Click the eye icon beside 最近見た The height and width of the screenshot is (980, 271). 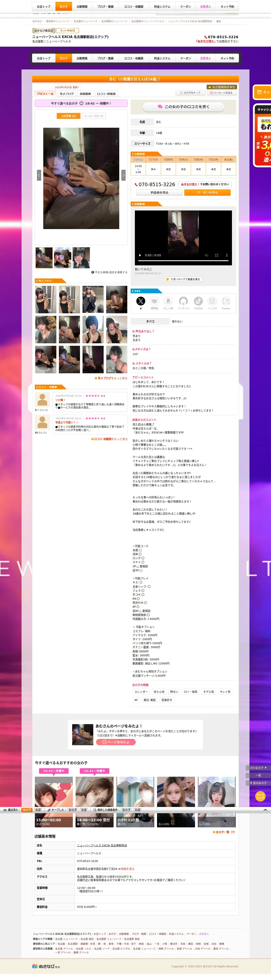[5, 810]
